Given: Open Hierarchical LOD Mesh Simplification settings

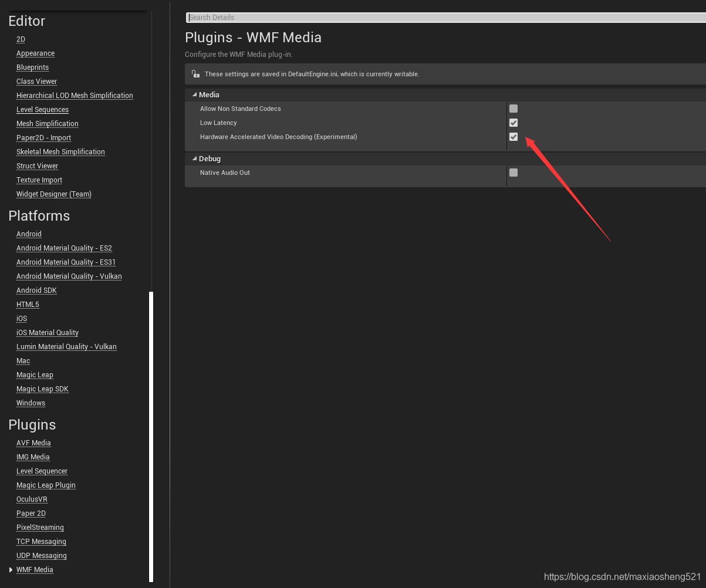Looking at the screenshot, I should (75, 96).
